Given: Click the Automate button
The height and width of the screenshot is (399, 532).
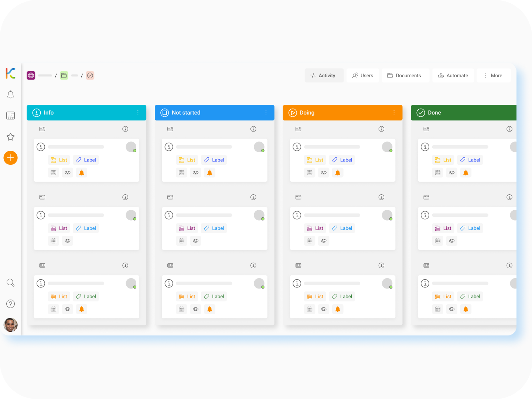Looking at the screenshot, I should (x=453, y=76).
